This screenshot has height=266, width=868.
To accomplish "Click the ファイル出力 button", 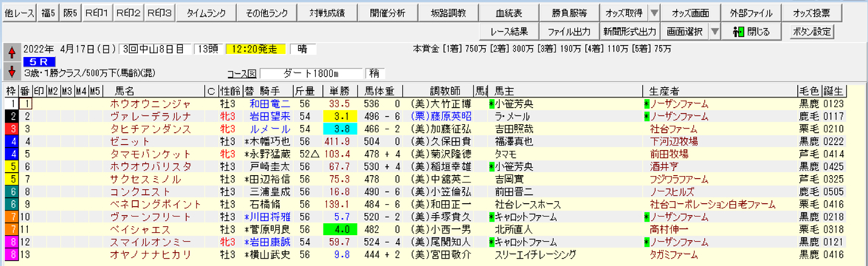I will pos(570,32).
